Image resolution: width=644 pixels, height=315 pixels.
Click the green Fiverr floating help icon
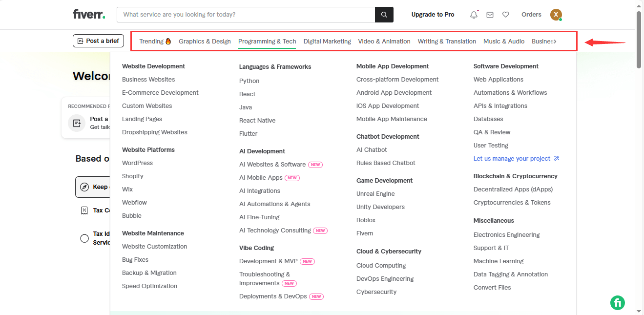(x=618, y=302)
